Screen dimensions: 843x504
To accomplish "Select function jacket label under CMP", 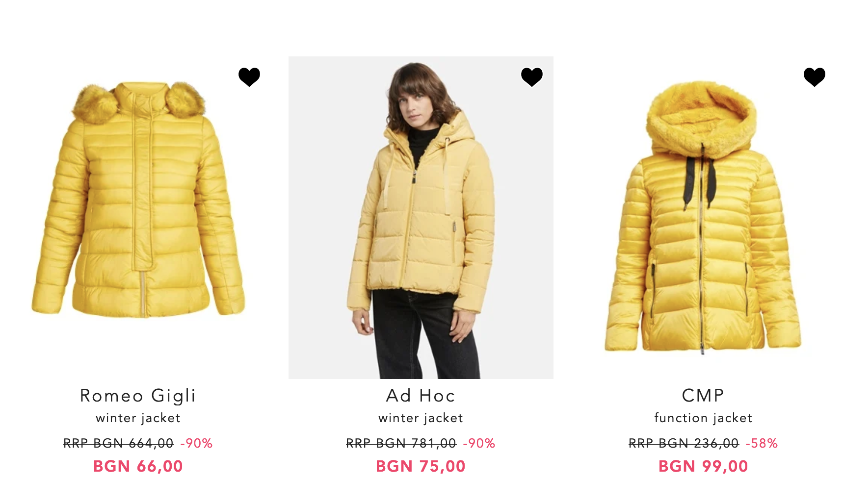I will click(703, 418).
